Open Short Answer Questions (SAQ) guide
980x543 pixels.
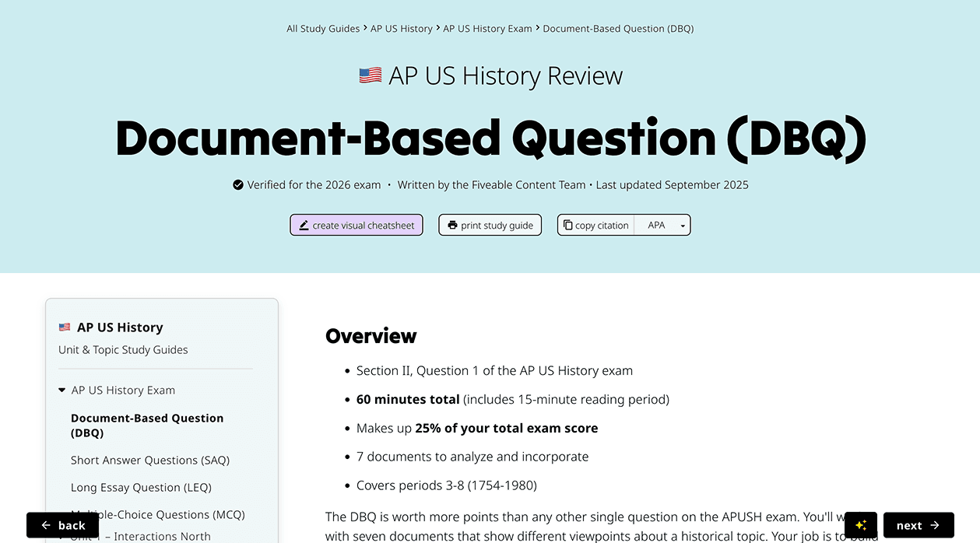(150, 460)
